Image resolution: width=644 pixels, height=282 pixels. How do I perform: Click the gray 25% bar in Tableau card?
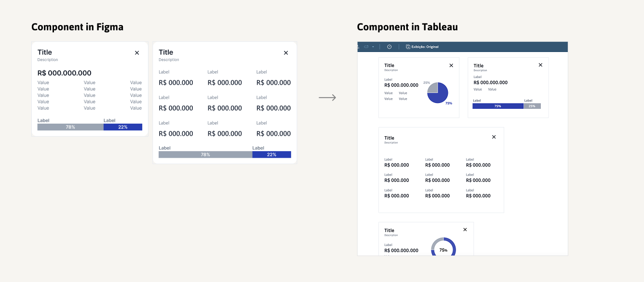(532, 106)
